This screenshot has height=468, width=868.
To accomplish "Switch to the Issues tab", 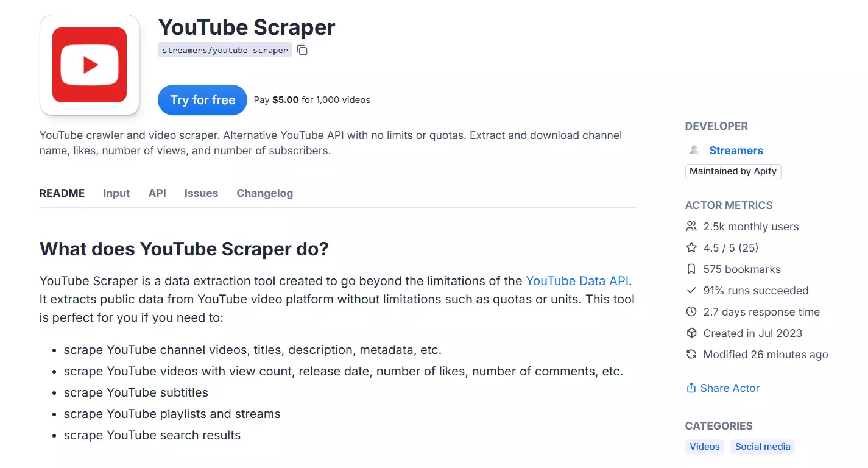I will (201, 193).
